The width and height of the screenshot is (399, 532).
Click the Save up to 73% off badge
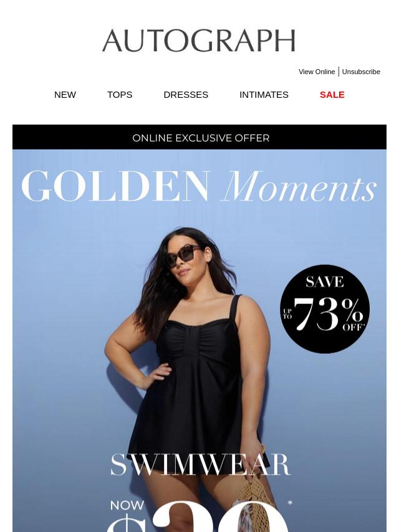[x=325, y=309]
